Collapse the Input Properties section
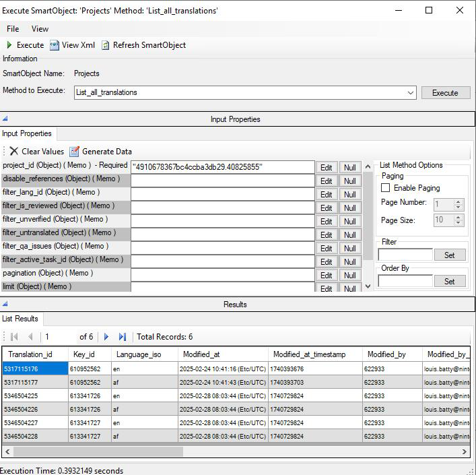This screenshot has width=476, height=475. pos(5,119)
